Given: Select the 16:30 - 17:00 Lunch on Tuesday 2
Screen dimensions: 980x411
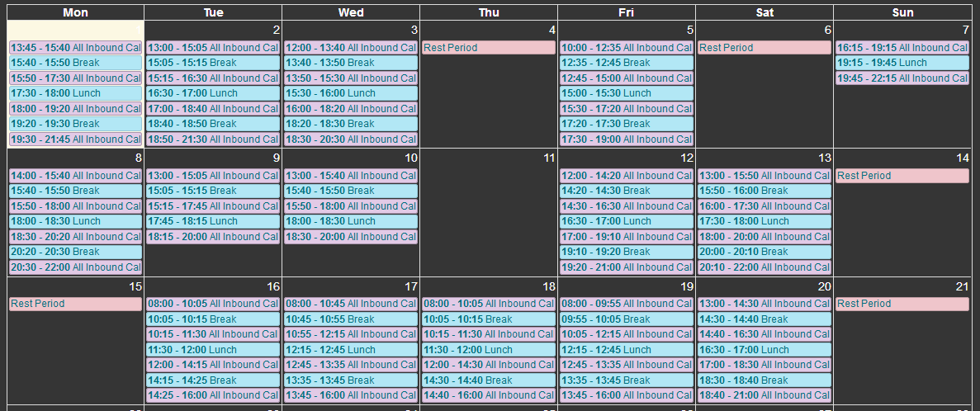Looking at the screenshot, I should tap(213, 93).
